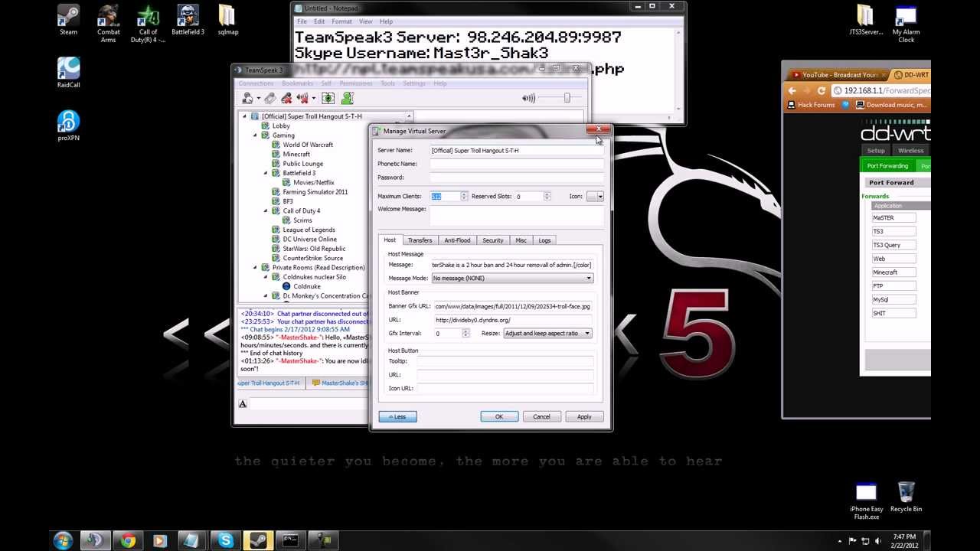Screen dimensions: 980x551
Task: Open the Recycle Bin
Action: point(906,496)
